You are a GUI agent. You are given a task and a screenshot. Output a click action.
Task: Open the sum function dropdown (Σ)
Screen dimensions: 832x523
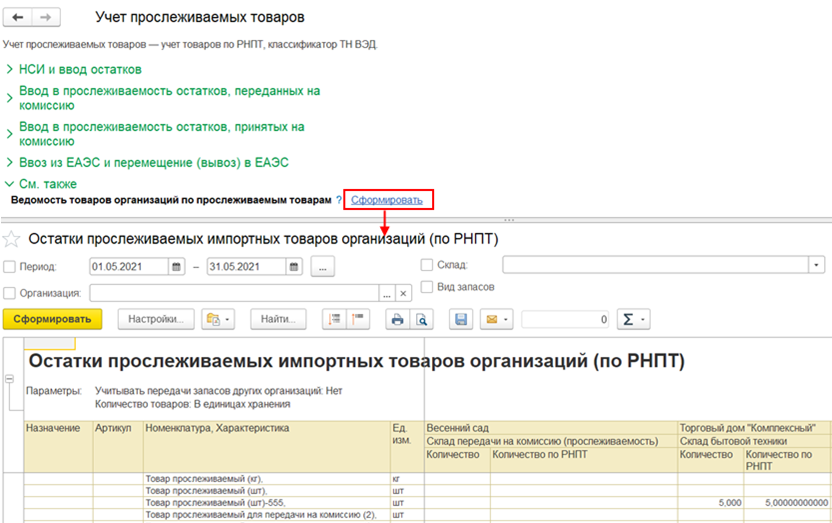634,320
